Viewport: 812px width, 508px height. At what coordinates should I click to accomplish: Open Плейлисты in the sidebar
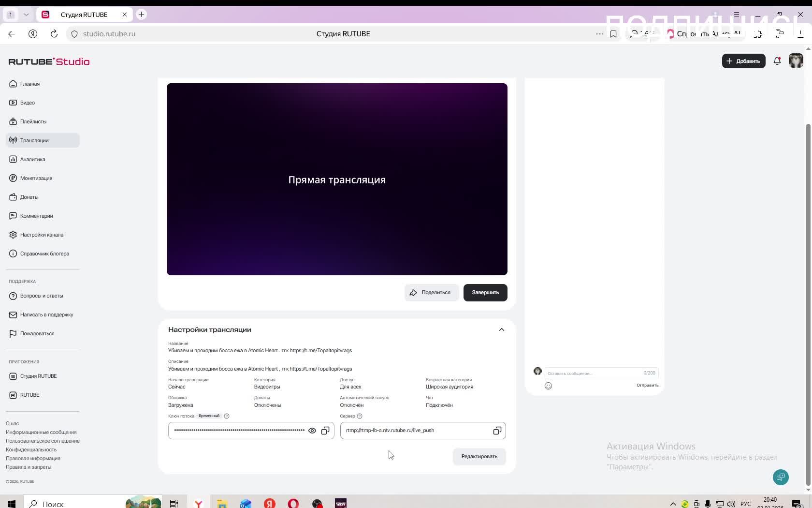pyautogui.click(x=43, y=121)
